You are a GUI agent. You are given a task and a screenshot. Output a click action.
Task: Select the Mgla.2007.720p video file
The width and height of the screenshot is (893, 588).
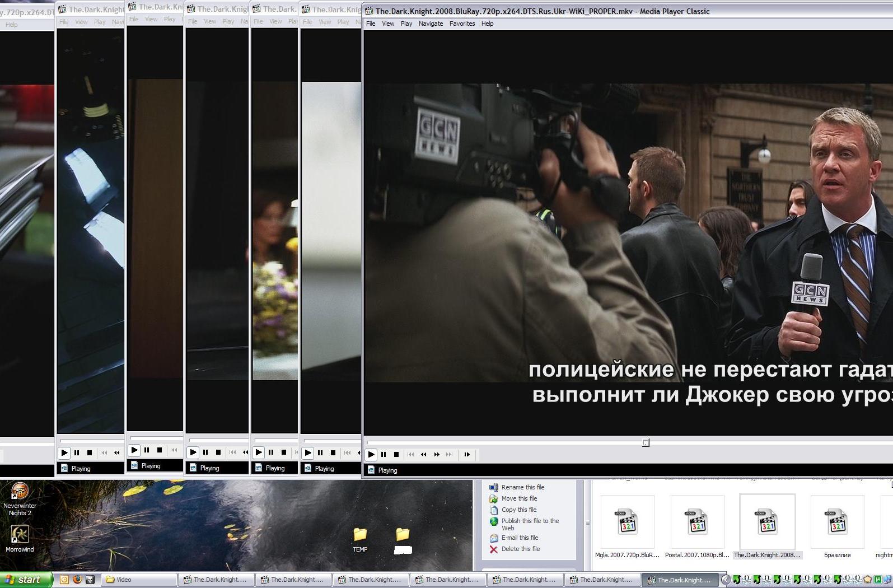627,522
